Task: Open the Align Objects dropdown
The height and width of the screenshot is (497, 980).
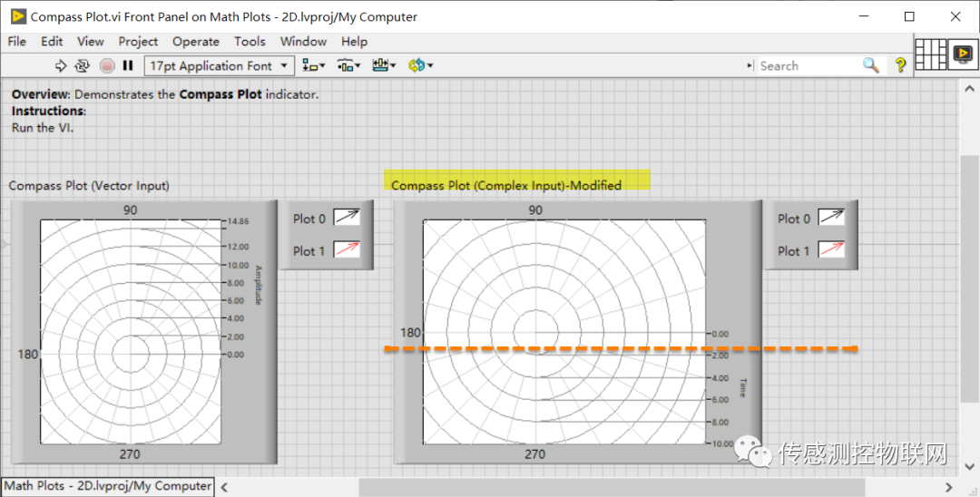Action: pos(314,65)
